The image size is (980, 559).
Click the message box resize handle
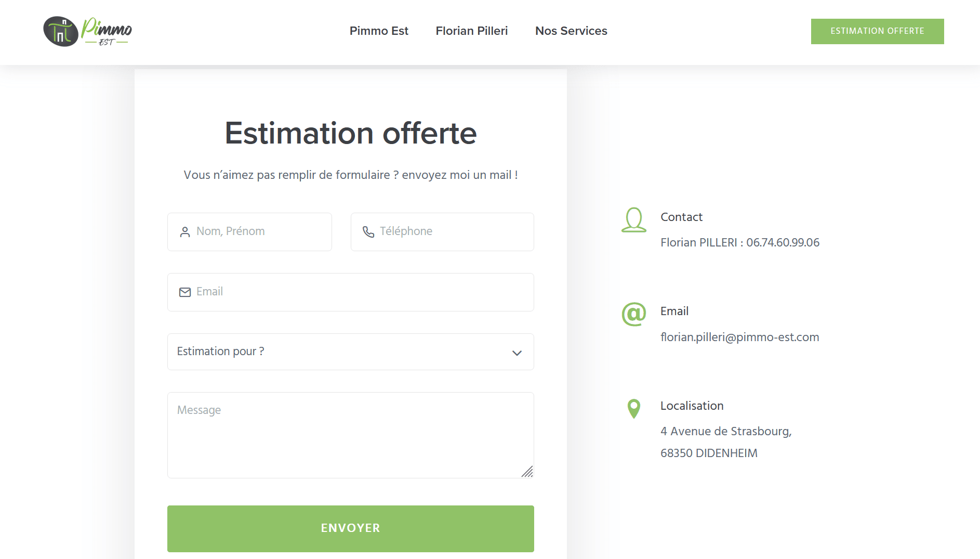527,472
